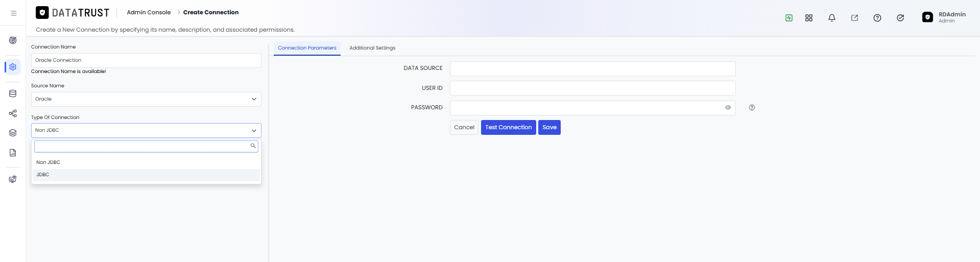Focus the DATA SOURCE input field
The height and width of the screenshot is (262, 980).
click(592, 68)
